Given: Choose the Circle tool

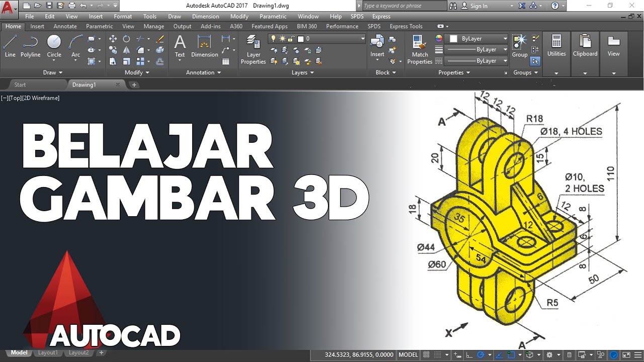Looking at the screenshot, I should [54, 46].
